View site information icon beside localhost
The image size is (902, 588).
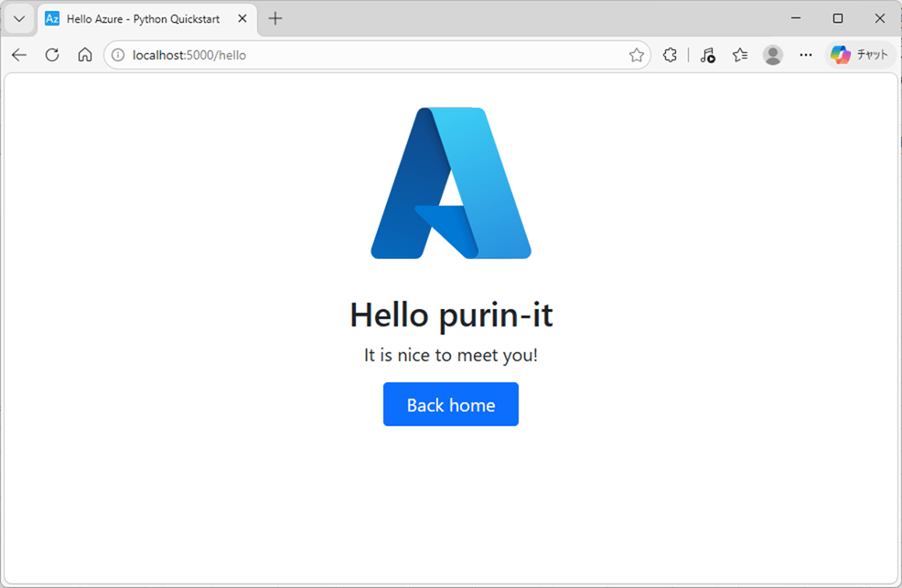coord(118,55)
